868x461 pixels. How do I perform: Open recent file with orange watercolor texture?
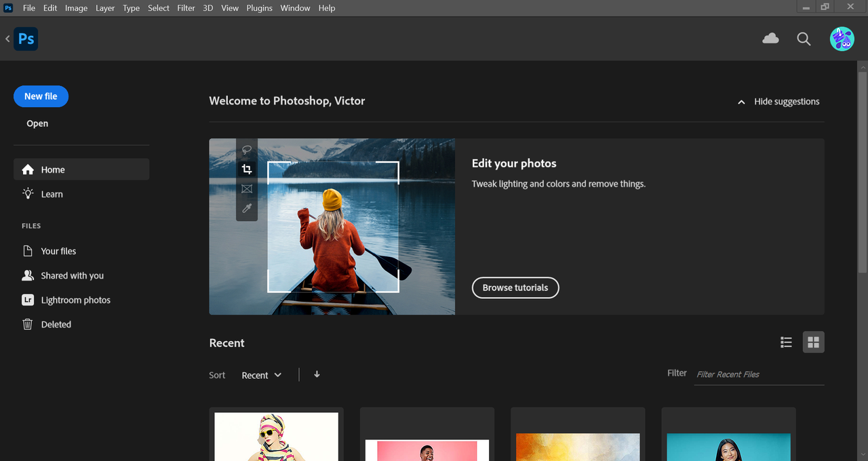[x=578, y=434]
